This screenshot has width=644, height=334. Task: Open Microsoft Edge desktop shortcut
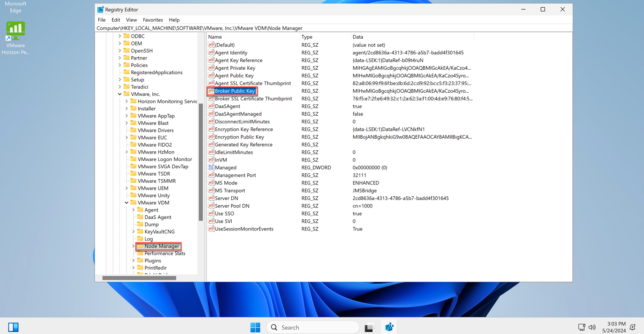point(15,7)
